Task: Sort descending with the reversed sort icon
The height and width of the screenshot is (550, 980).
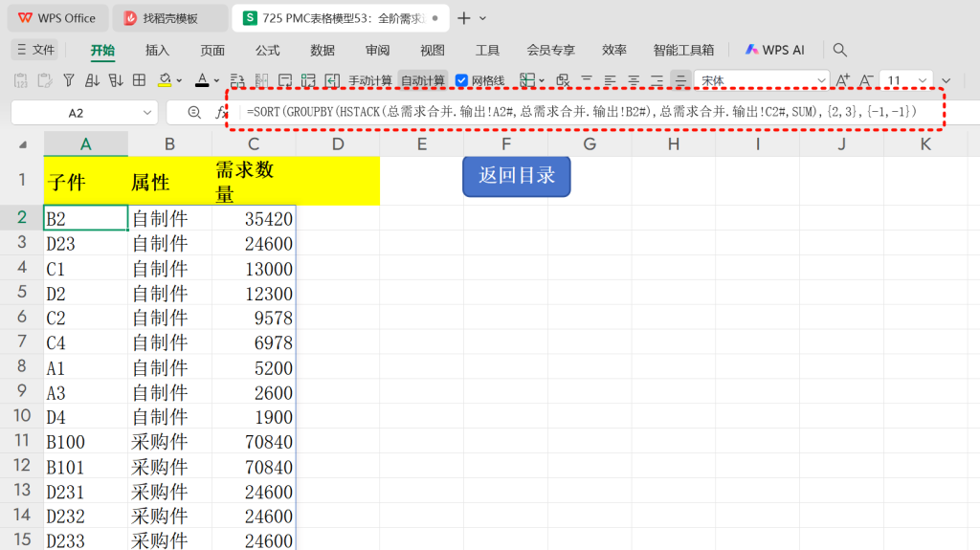Action: [116, 80]
